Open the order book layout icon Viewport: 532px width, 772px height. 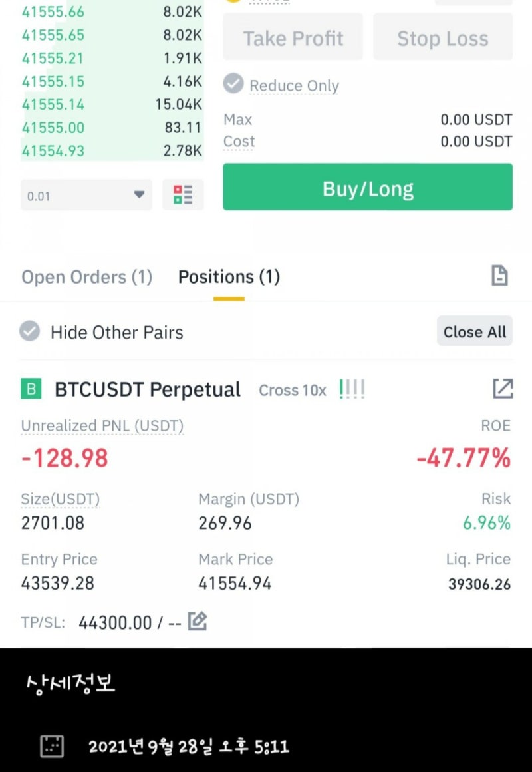(x=183, y=195)
